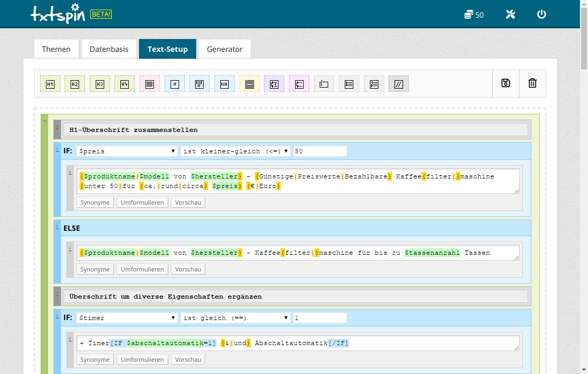Open the tools settings icon in header
The width and height of the screenshot is (588, 374).
[x=510, y=14]
